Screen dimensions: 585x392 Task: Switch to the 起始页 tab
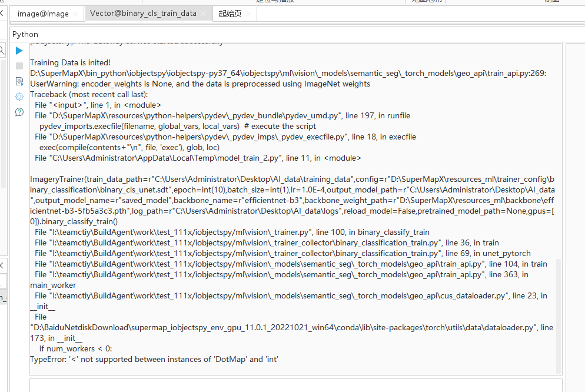(x=230, y=14)
